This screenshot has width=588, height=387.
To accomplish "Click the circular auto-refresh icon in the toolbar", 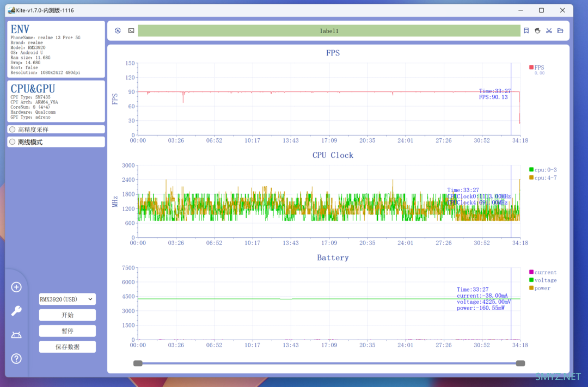I will pos(118,30).
